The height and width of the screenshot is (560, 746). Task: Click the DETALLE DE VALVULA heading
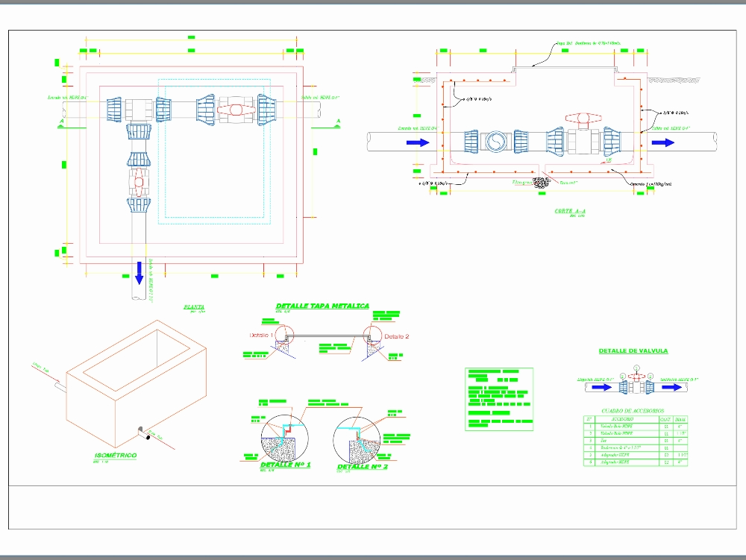[x=633, y=350]
